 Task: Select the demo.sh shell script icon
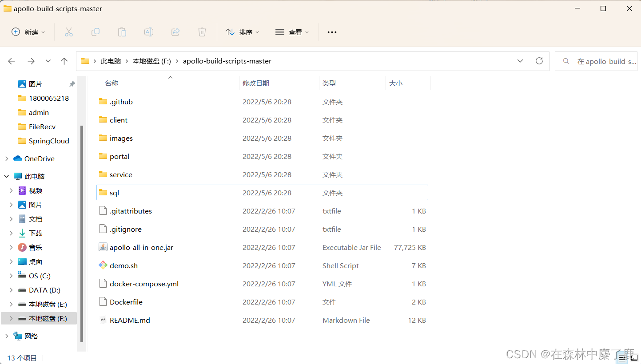103,265
